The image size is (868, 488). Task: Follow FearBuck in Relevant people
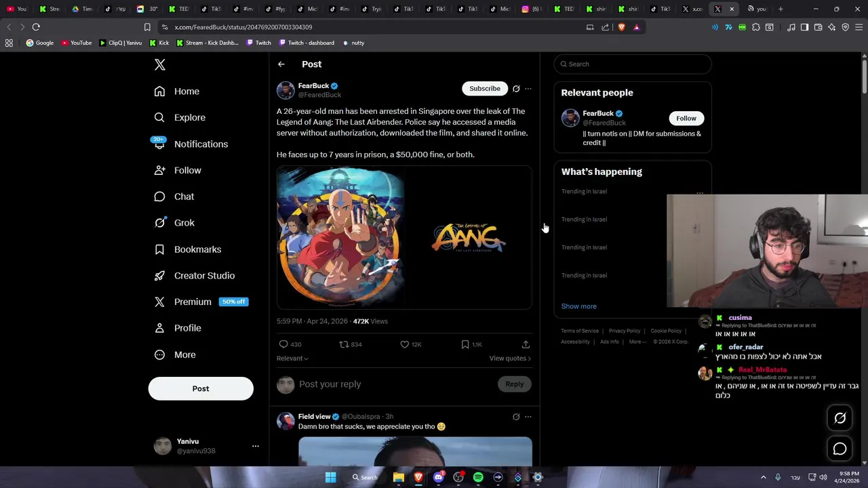click(686, 119)
